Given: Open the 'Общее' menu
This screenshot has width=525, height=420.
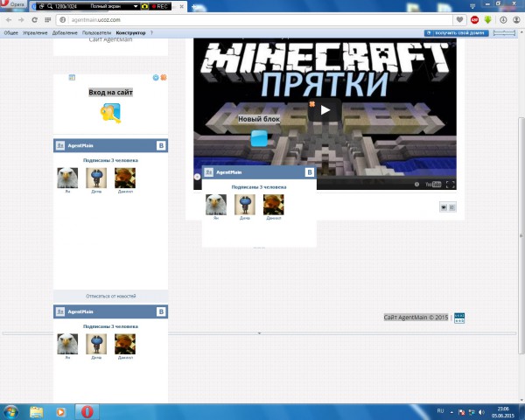Looking at the screenshot, I should 11,33.
